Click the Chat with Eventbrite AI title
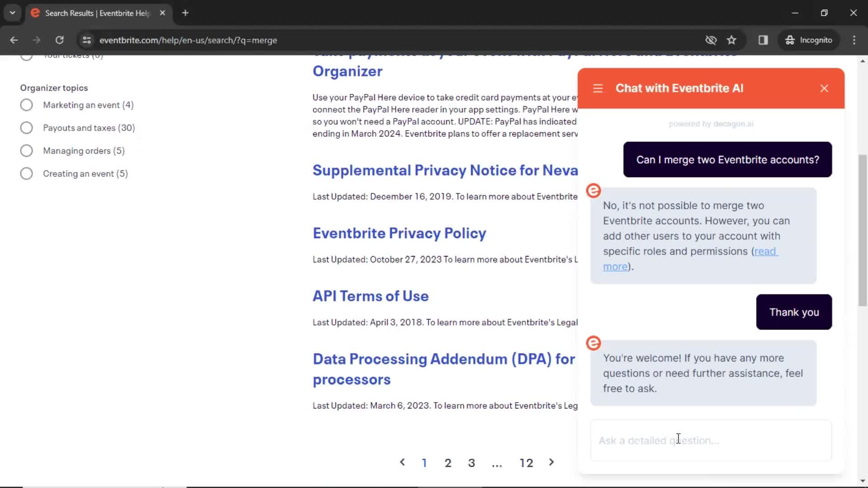868x488 pixels. click(679, 89)
